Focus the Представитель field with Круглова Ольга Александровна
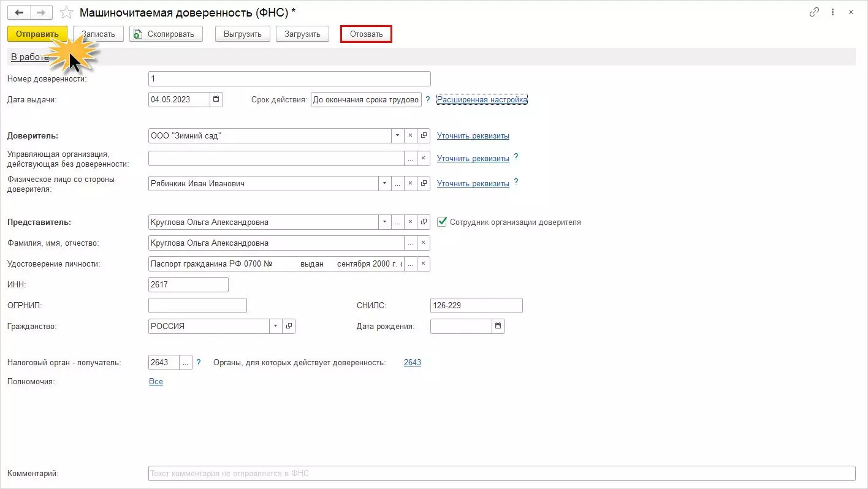The height and width of the screenshot is (489, 868). 264,222
